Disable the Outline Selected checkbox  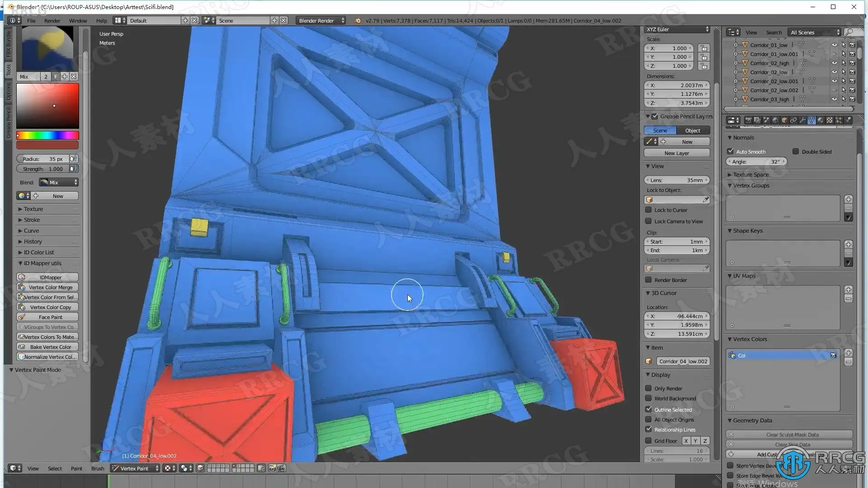click(649, 409)
